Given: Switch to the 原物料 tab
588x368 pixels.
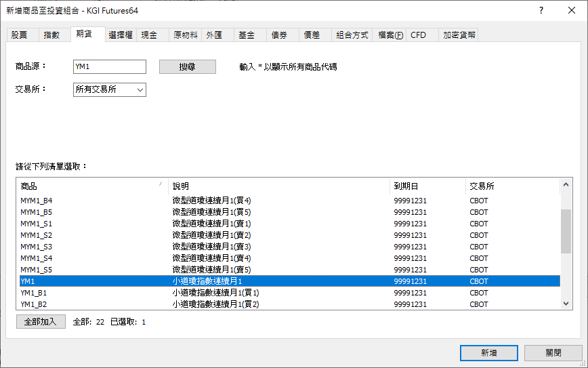Looking at the screenshot, I should tap(185, 35).
